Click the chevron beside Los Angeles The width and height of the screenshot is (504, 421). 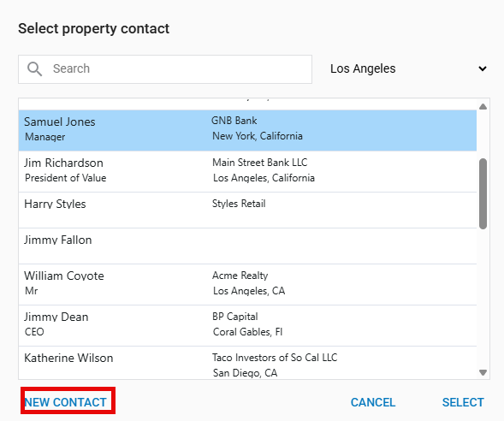pyautogui.click(x=482, y=68)
